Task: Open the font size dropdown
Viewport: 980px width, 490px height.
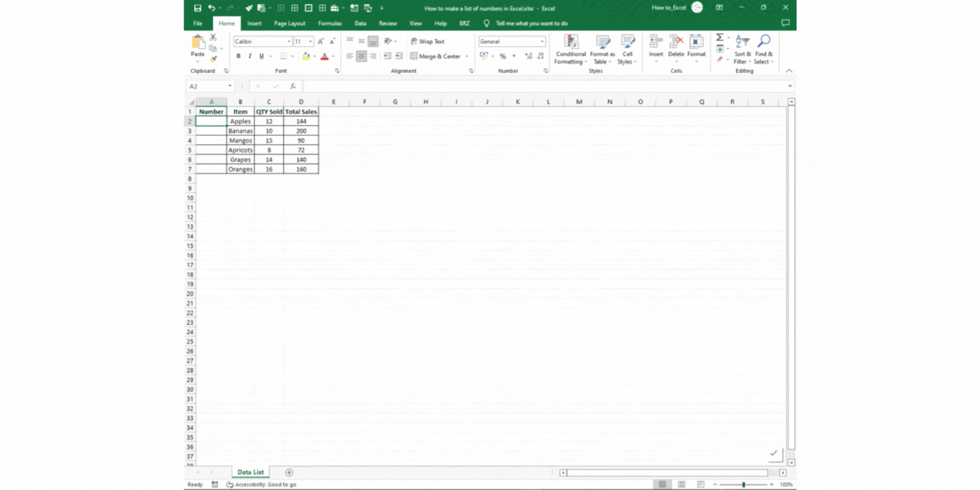Action: (x=311, y=40)
